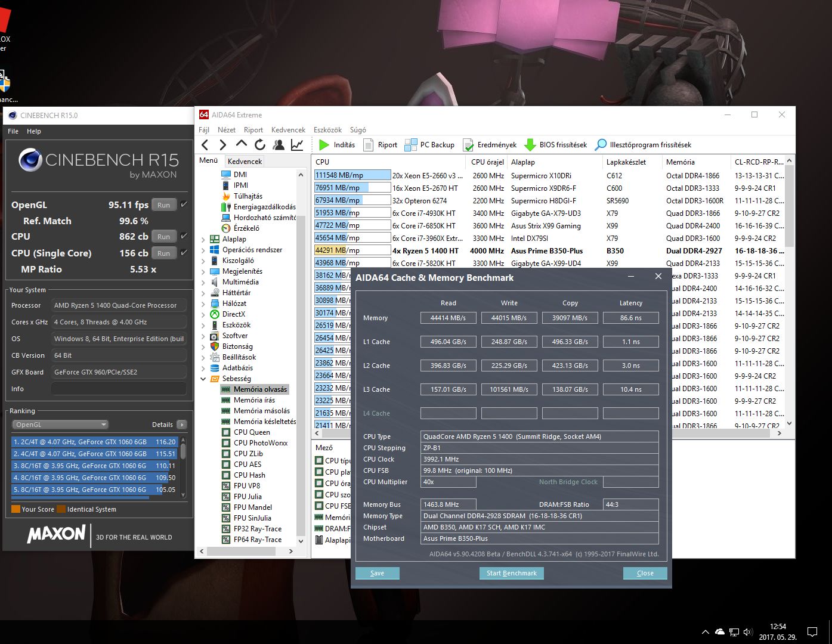
Task: Open the Riport page icon
Action: (x=368, y=145)
